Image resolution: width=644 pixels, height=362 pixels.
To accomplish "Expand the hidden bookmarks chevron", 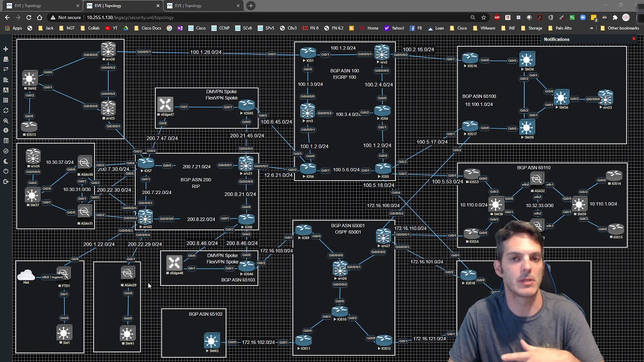I will click(x=592, y=28).
